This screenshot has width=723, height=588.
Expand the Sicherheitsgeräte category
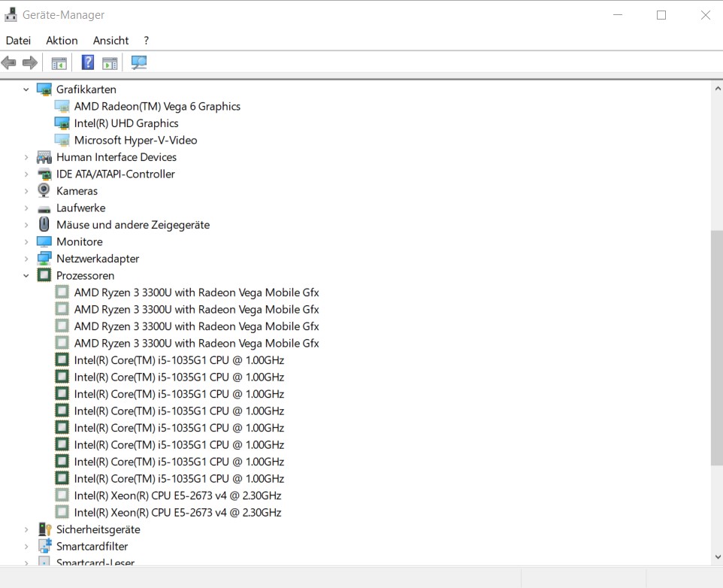click(x=26, y=529)
